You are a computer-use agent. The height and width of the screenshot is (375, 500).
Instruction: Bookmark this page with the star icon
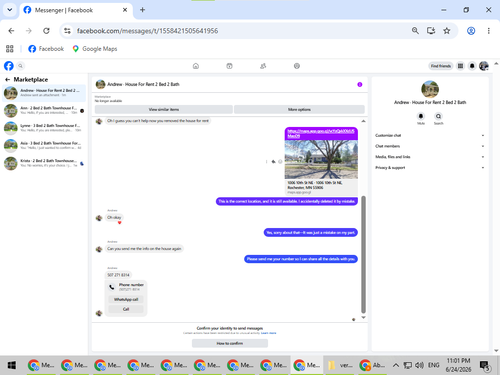[447, 31]
